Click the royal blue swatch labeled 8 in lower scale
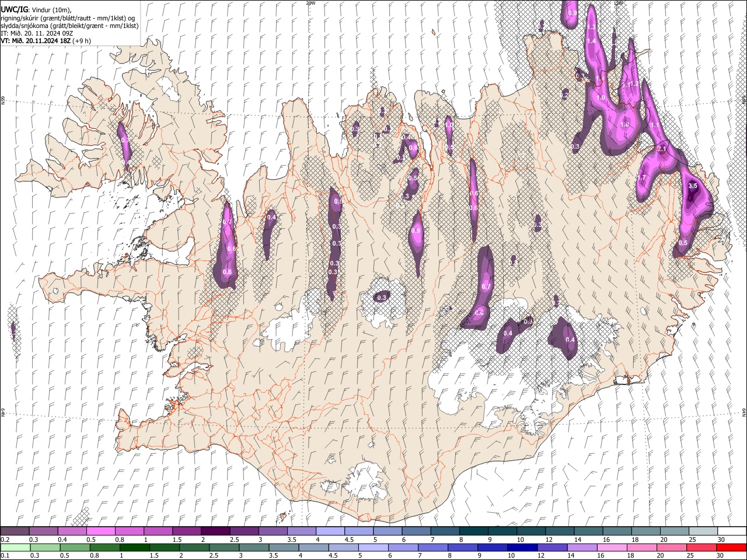 (x=462, y=547)
